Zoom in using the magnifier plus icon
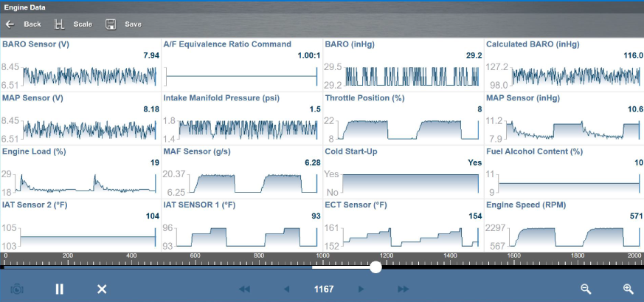 click(x=628, y=289)
